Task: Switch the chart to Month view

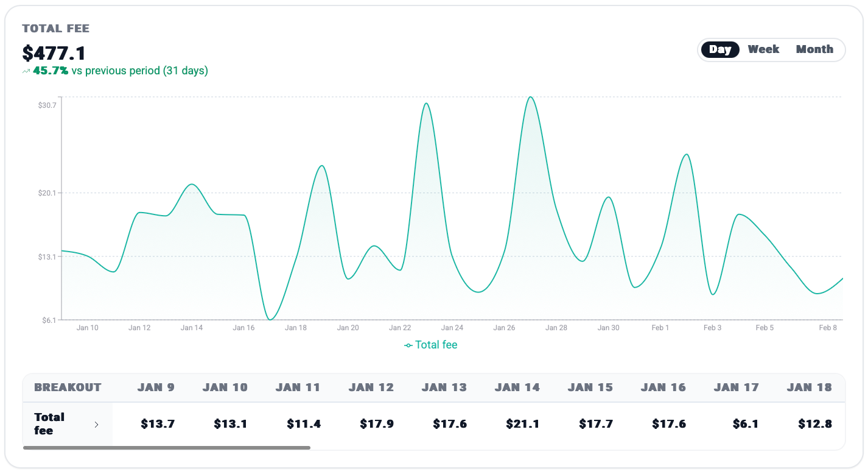Action: [x=814, y=49]
